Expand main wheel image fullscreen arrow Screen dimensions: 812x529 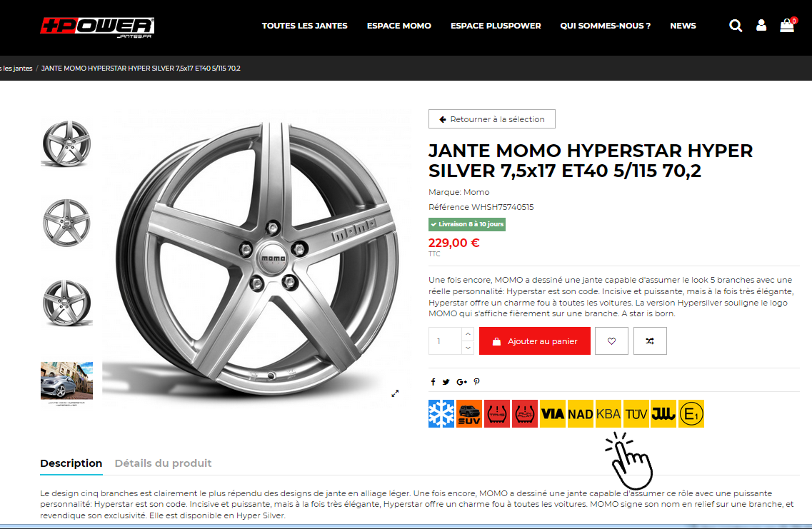click(x=395, y=394)
